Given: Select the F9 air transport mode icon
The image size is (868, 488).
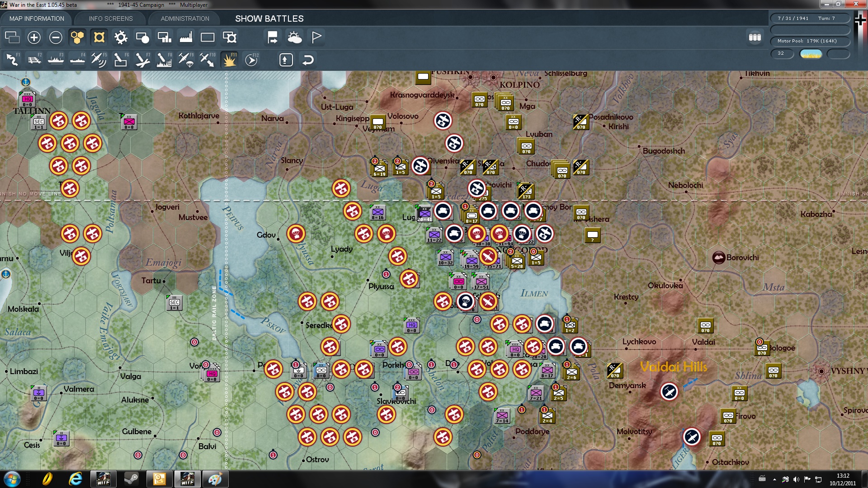Looking at the screenshot, I should pyautogui.click(x=186, y=60).
